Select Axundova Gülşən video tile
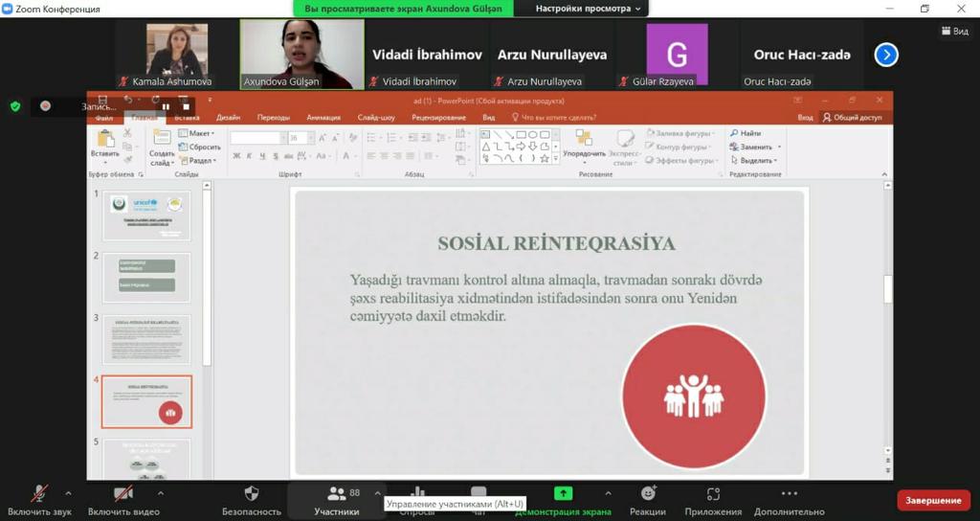The height and width of the screenshot is (521, 980). 301,55
